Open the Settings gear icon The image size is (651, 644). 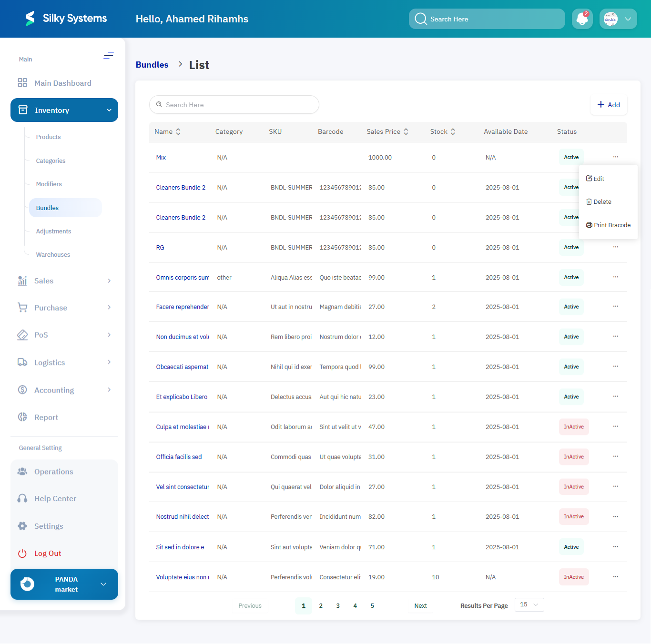(x=22, y=526)
